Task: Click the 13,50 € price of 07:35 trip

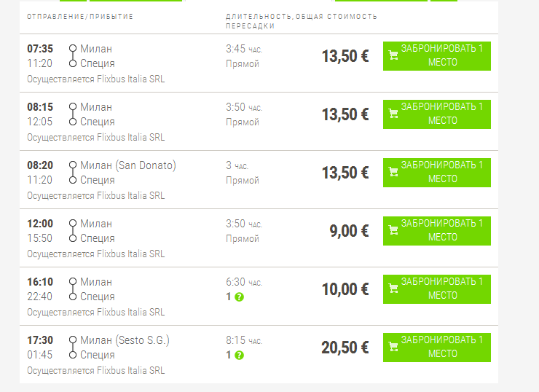Action: click(345, 56)
